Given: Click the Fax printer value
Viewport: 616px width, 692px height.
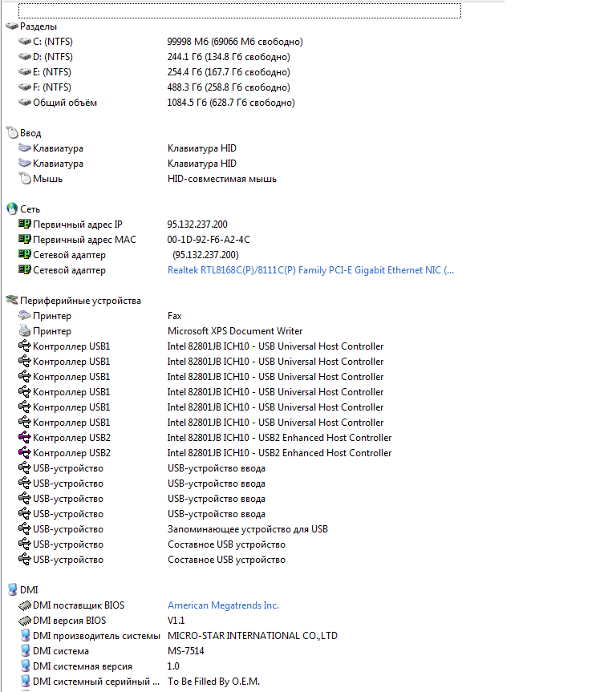Looking at the screenshot, I should 174,316.
